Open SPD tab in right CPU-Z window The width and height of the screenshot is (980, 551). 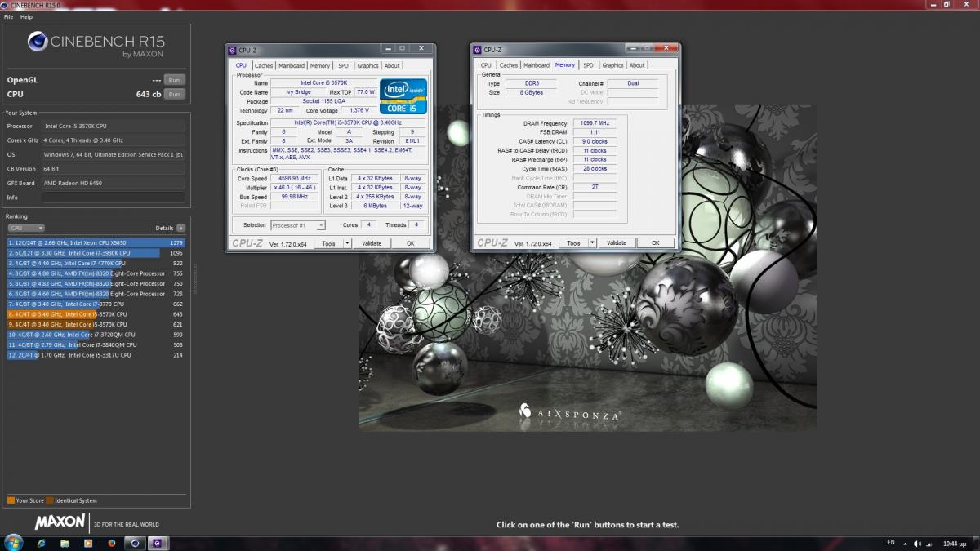(x=588, y=65)
